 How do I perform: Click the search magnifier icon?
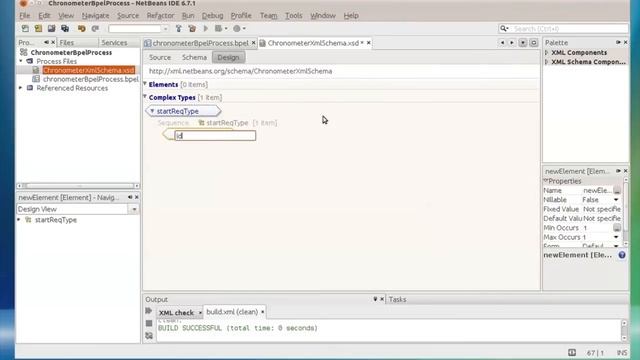coord(504,29)
